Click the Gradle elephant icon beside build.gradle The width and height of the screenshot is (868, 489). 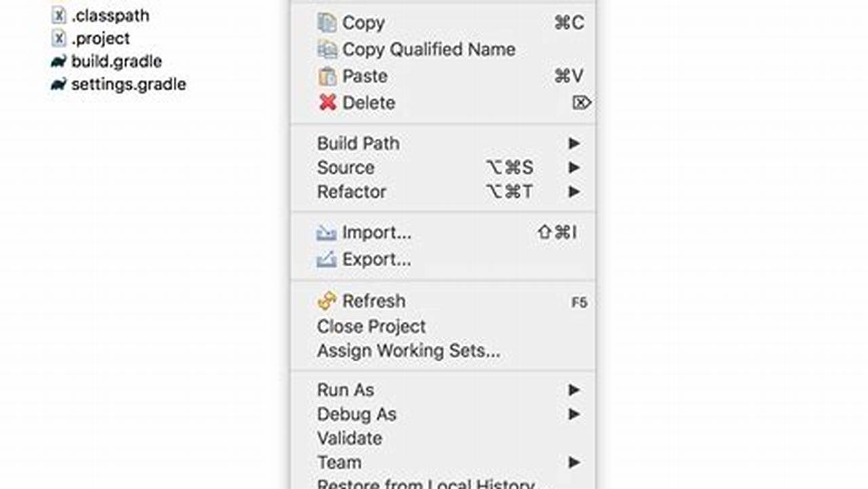[x=60, y=61]
